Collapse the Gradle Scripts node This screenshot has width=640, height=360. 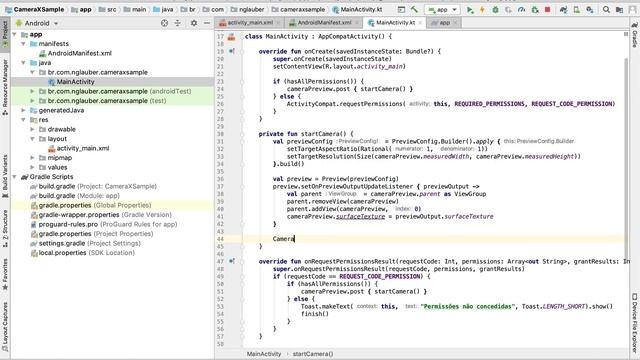(15, 177)
